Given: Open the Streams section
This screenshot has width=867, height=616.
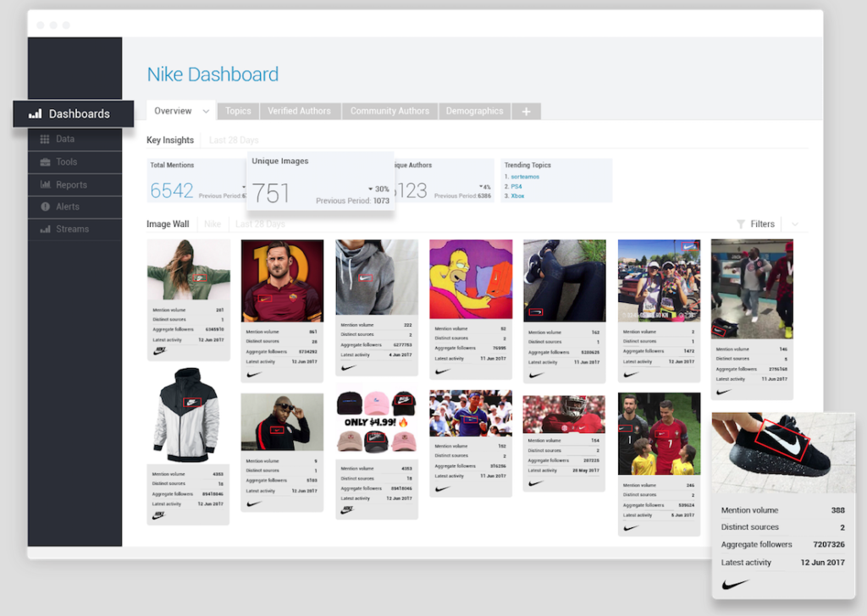Looking at the screenshot, I should tap(75, 228).
